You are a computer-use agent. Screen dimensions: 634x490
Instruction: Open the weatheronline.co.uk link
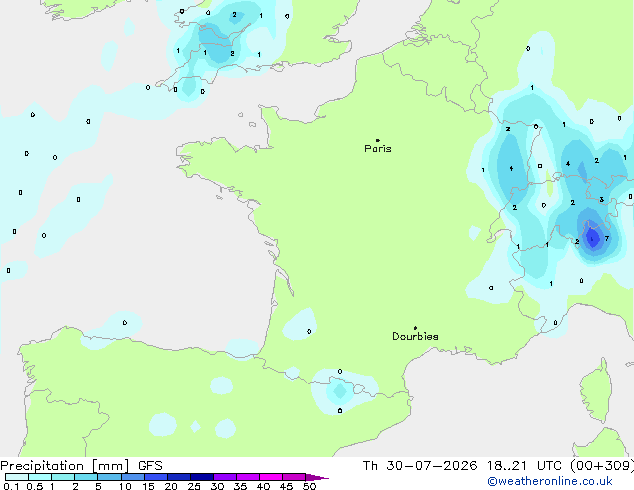549,481
